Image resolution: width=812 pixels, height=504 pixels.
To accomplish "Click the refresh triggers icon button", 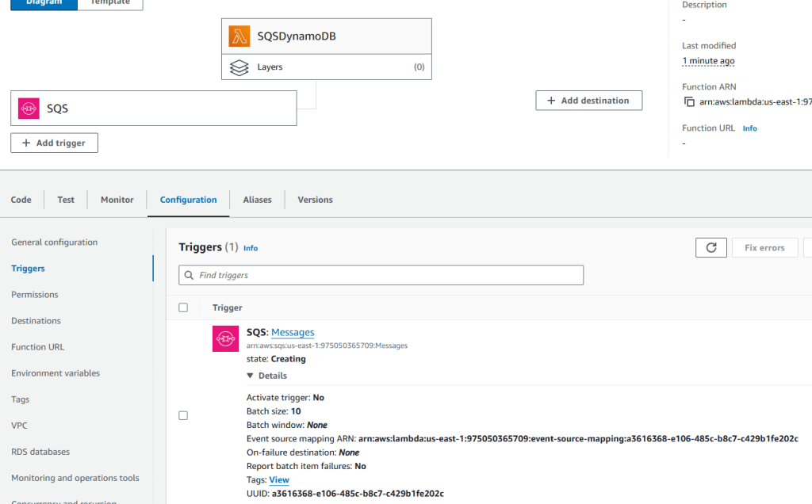I will (710, 248).
